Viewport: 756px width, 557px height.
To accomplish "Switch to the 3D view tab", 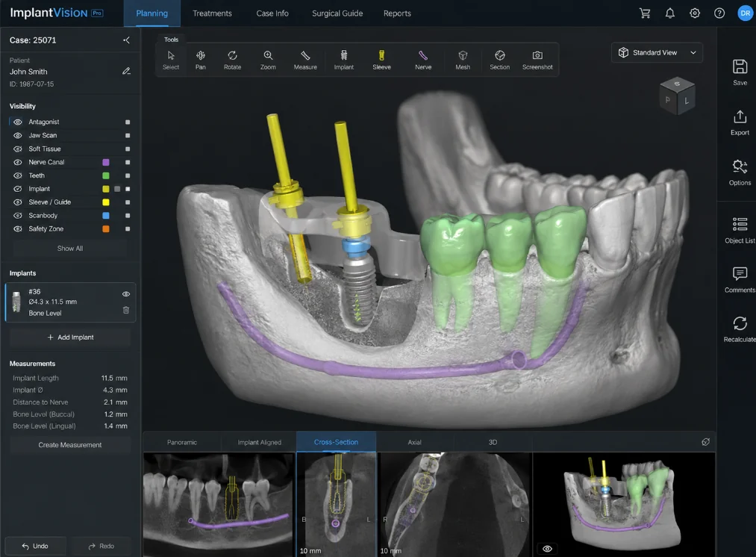I will 493,442.
